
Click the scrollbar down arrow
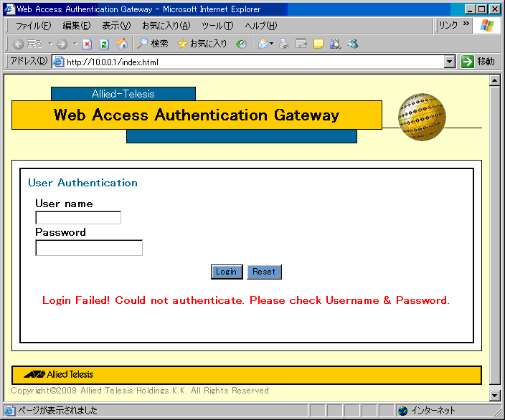click(x=494, y=395)
